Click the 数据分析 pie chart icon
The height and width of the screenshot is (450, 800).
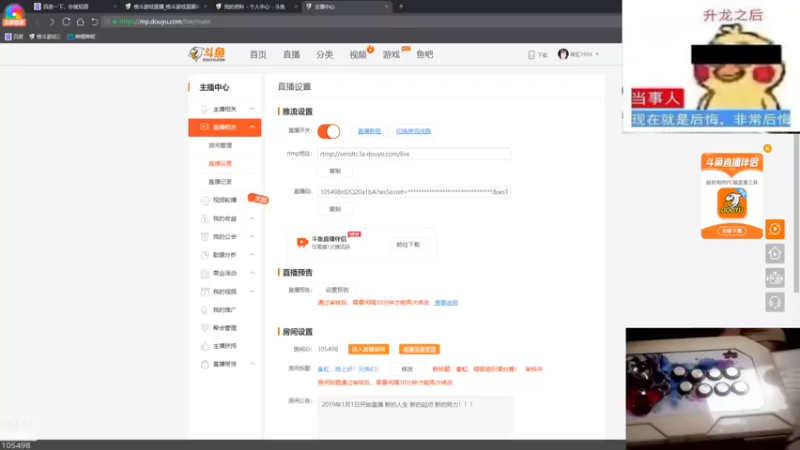[x=205, y=255]
